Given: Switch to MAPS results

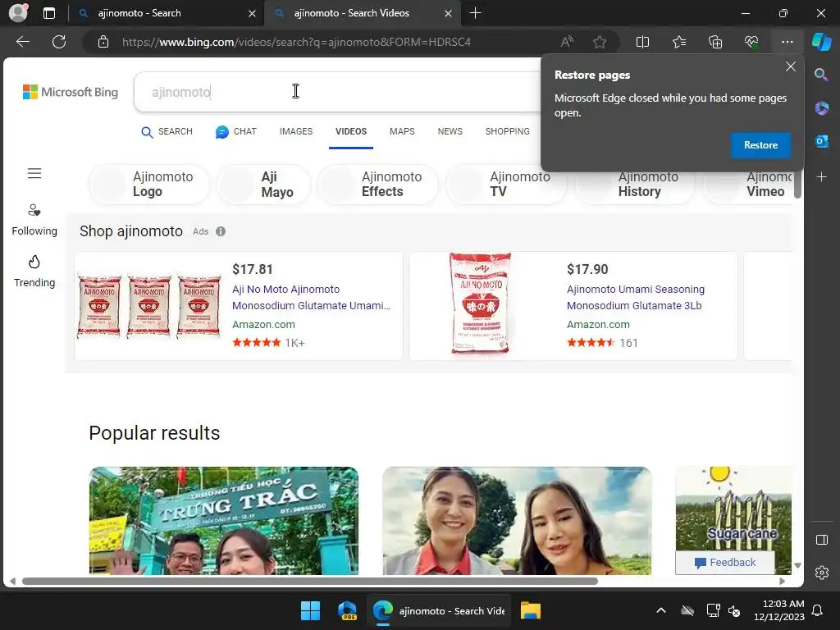Looking at the screenshot, I should tap(402, 132).
